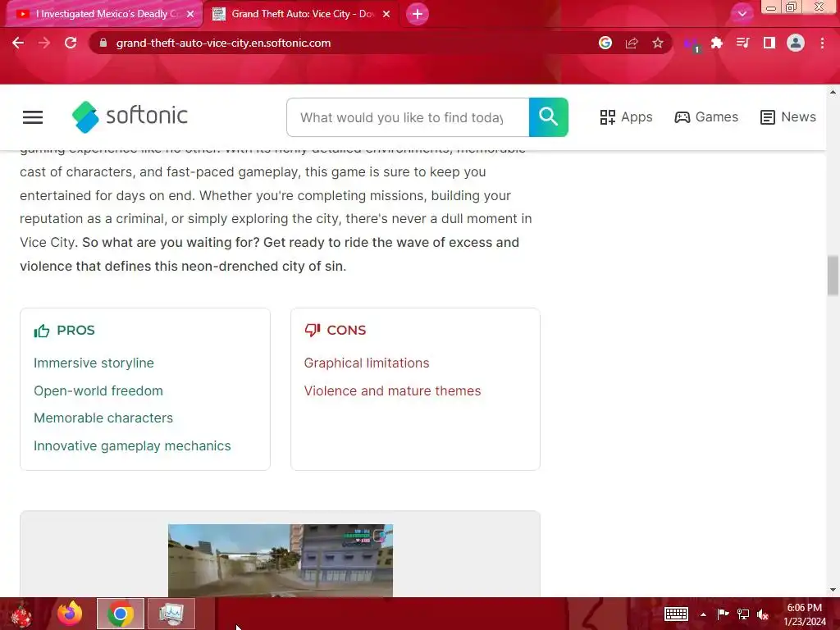
Task: Open the media controls icon
Action: click(743, 43)
